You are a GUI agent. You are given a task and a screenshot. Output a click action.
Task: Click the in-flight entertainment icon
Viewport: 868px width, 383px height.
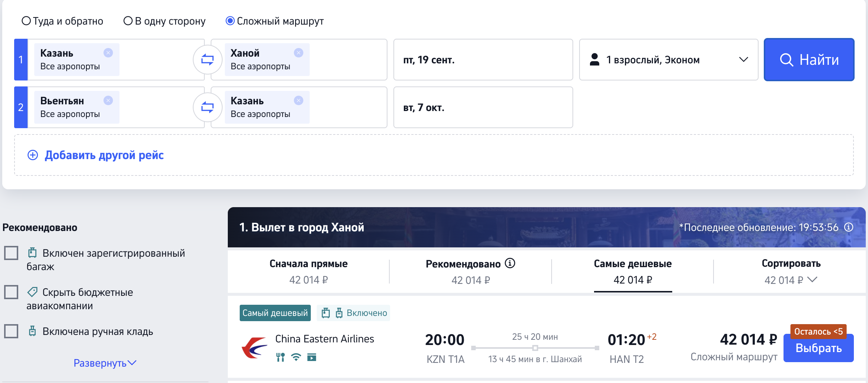coord(312,358)
